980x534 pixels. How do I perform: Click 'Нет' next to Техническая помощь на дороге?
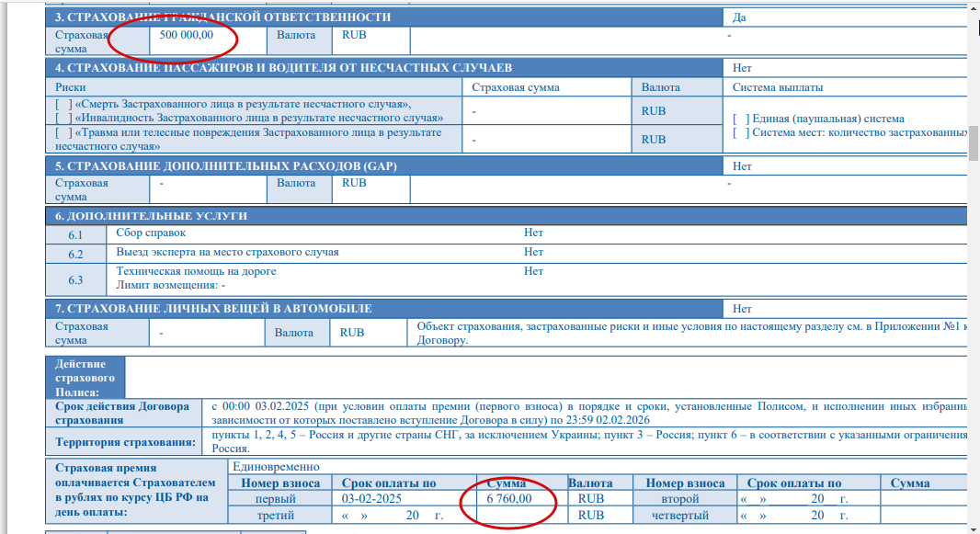534,272
